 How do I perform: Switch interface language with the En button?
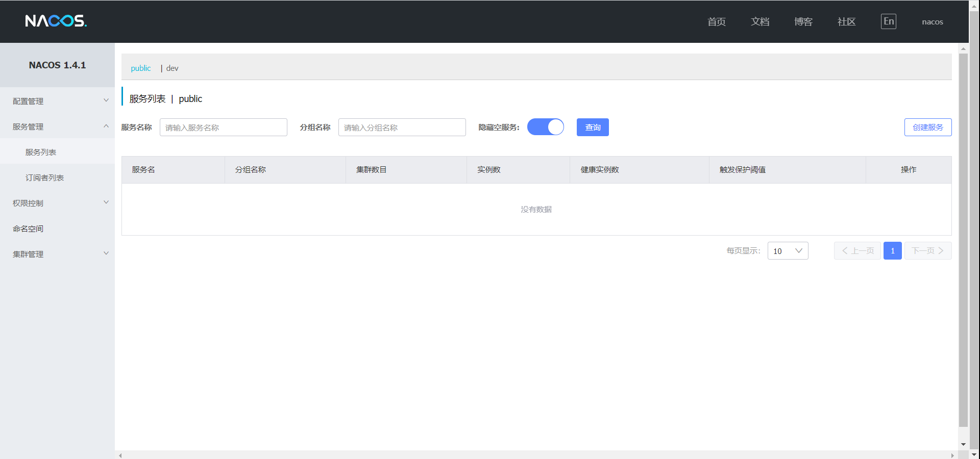(888, 21)
